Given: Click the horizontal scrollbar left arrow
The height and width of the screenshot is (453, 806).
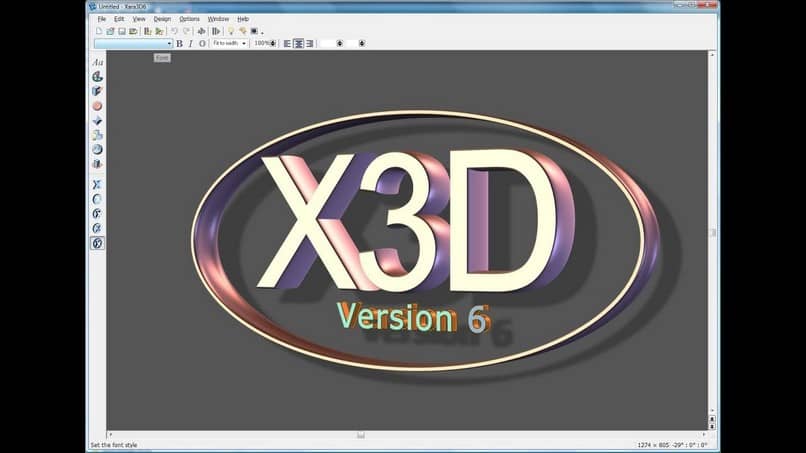Looking at the screenshot, I should tap(110, 435).
